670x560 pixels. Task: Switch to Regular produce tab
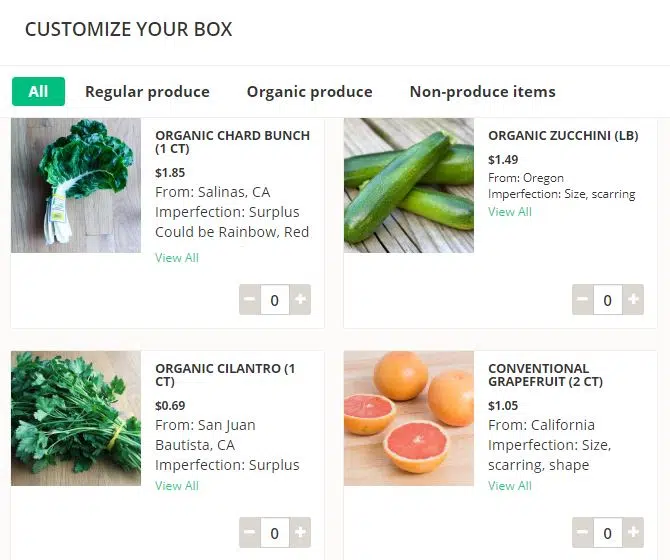click(147, 92)
